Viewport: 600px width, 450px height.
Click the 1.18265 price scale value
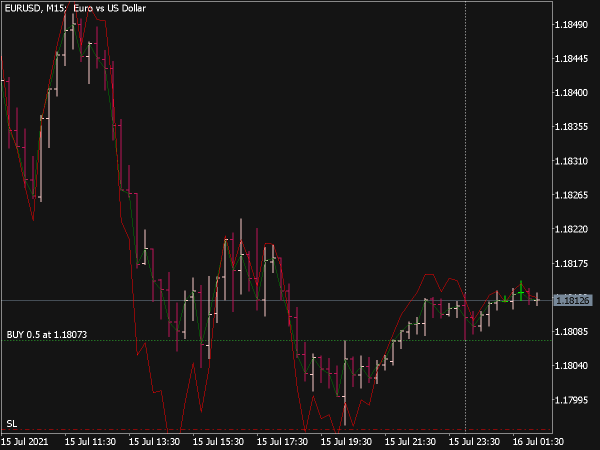[571, 195]
